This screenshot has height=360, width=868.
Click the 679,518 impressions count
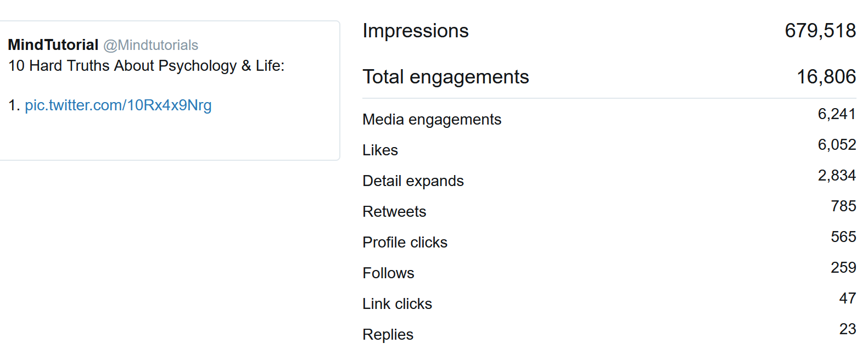pos(820,31)
